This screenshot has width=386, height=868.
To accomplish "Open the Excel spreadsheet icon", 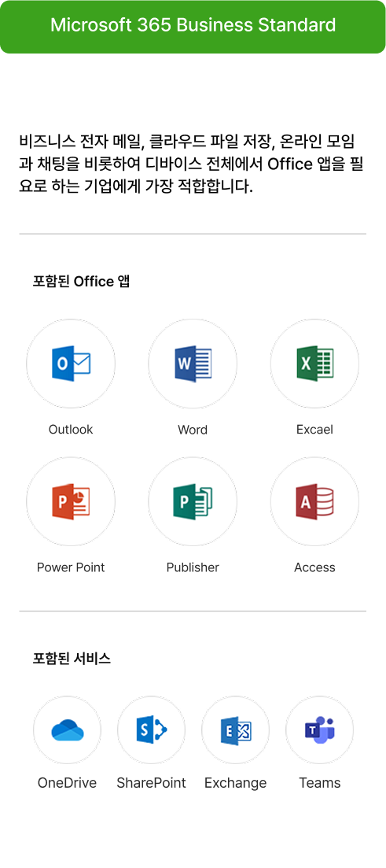I will [314, 364].
